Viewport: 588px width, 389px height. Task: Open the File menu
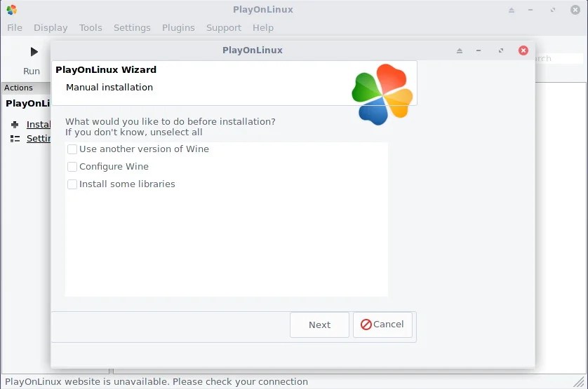[x=15, y=28]
